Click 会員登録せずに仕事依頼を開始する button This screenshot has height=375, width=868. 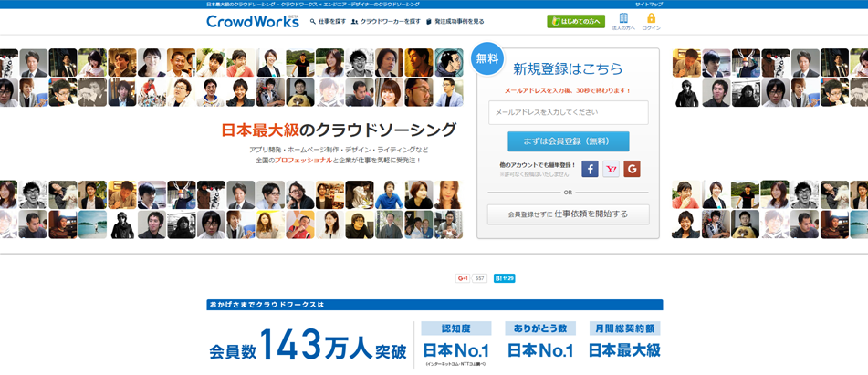(568, 214)
